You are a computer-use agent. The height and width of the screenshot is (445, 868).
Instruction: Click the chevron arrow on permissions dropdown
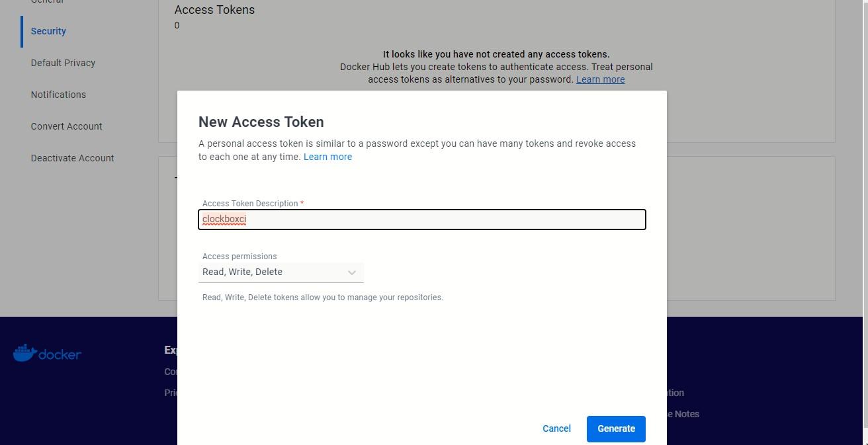(x=352, y=272)
